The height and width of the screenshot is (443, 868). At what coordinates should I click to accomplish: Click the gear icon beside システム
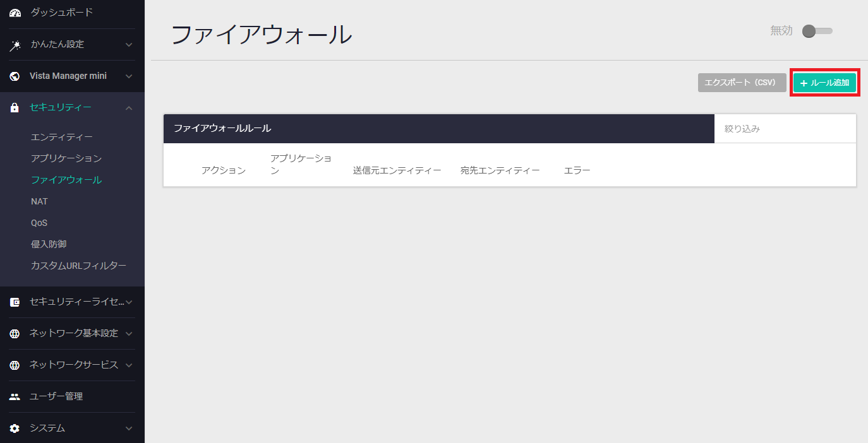click(x=15, y=428)
